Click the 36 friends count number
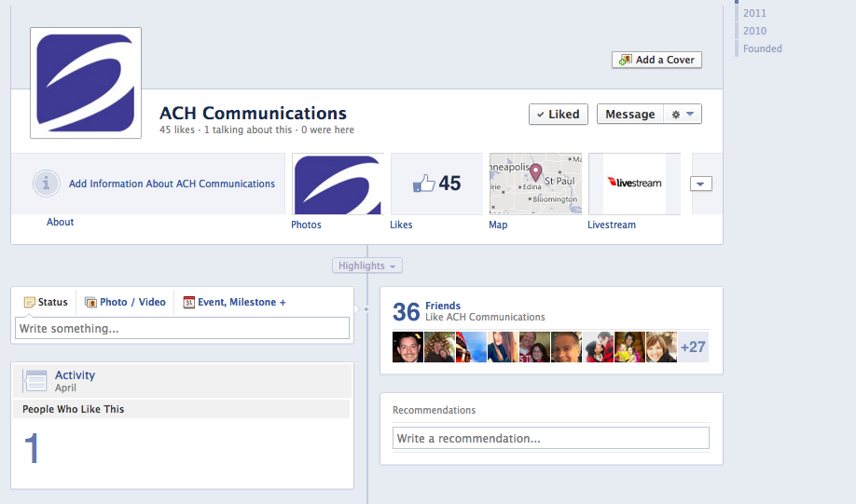The width and height of the screenshot is (856, 504). coord(407,312)
